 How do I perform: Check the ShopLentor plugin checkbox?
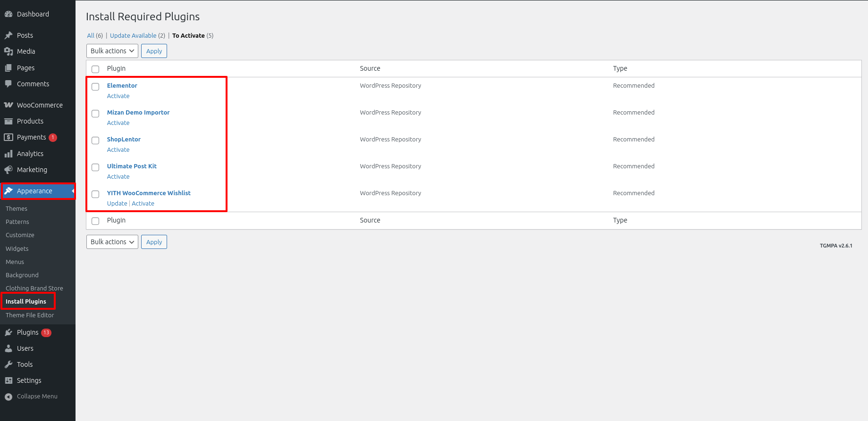(x=95, y=140)
